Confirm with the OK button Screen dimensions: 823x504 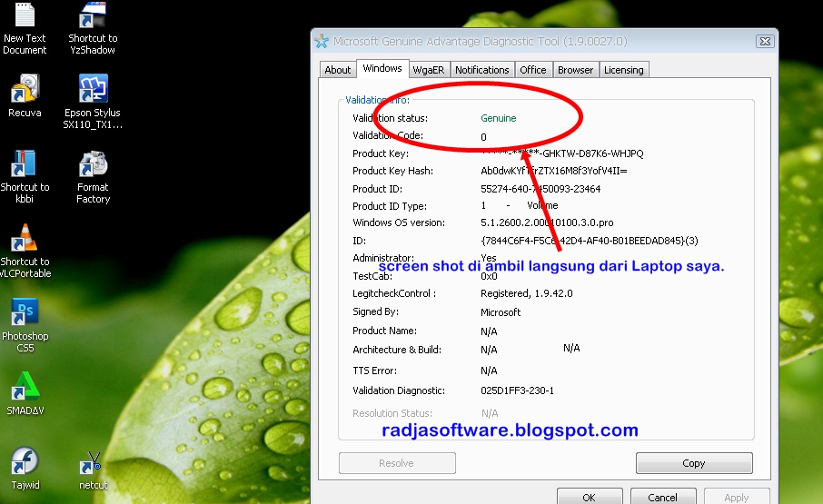pyautogui.click(x=590, y=497)
